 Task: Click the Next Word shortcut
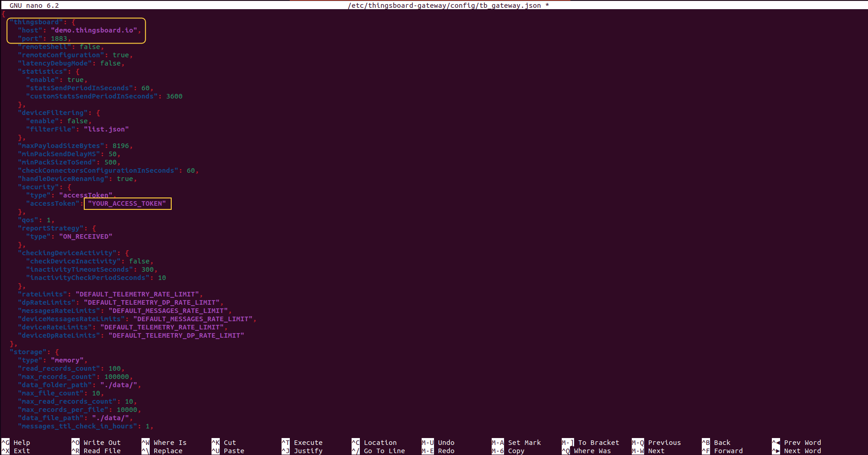[x=797, y=451]
